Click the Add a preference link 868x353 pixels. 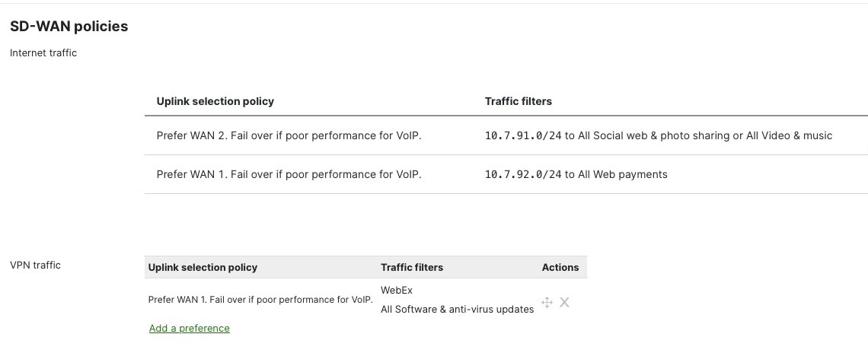189,328
